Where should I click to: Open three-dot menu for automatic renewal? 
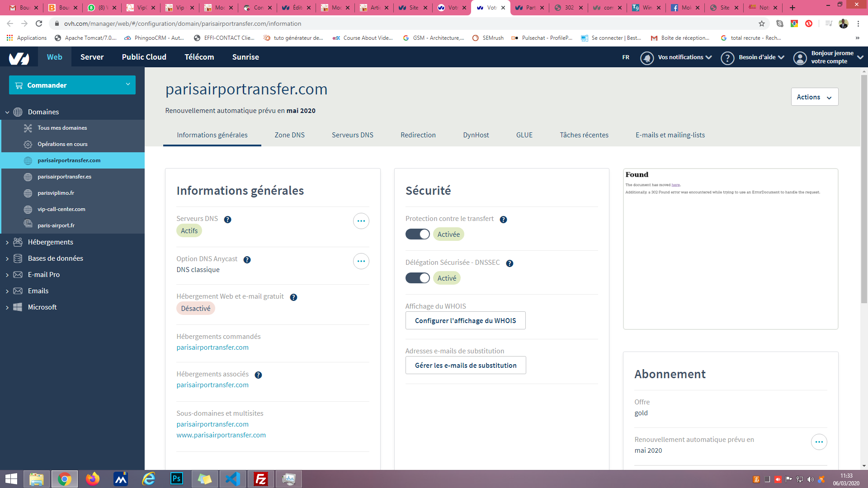click(819, 442)
